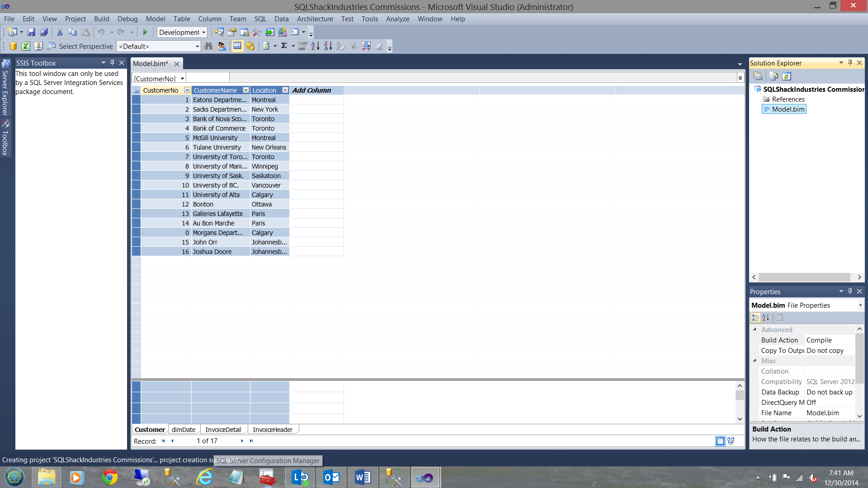
Task: Toggle Categorized view in Properties panel
Action: tap(755, 318)
